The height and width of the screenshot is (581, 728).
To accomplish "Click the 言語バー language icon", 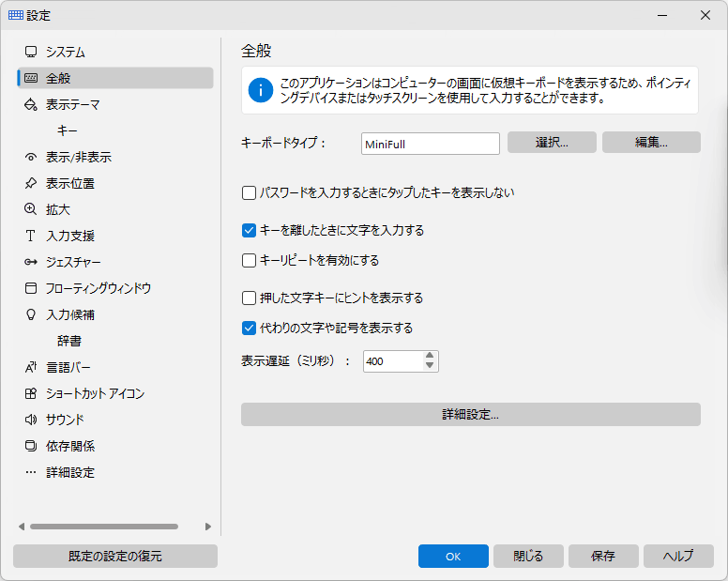I will tap(31, 367).
